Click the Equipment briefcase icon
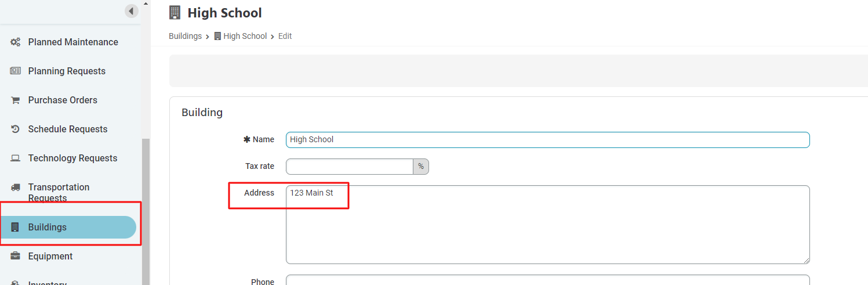 [x=16, y=256]
